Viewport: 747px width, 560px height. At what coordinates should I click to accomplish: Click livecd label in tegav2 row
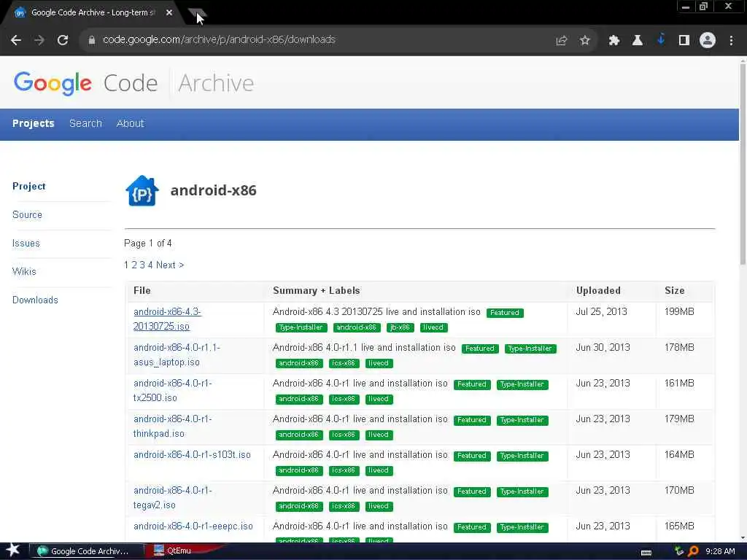tap(379, 506)
